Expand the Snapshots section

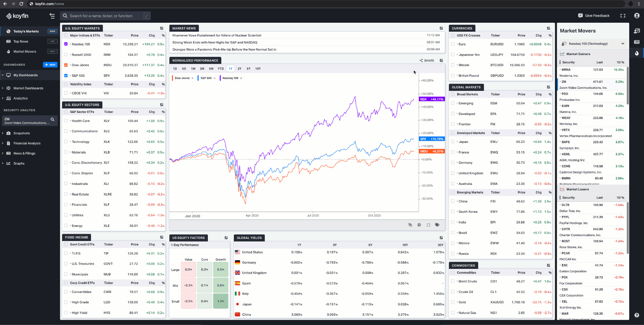coord(2,133)
